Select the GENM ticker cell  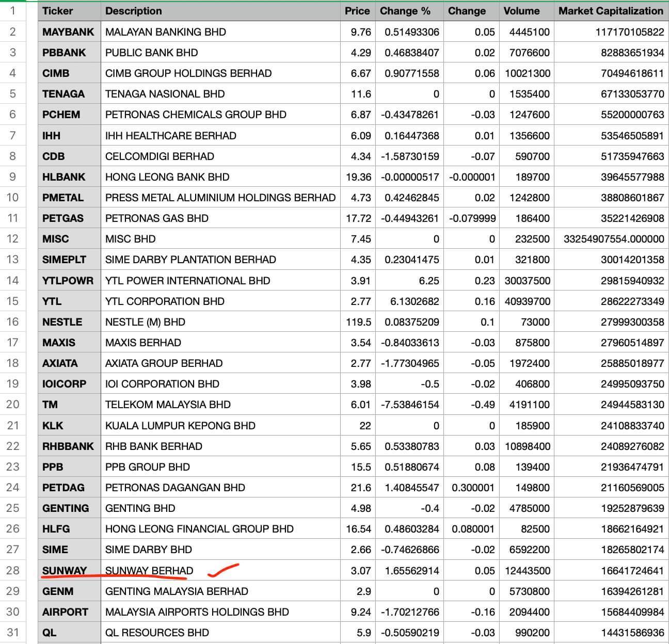[69, 591]
